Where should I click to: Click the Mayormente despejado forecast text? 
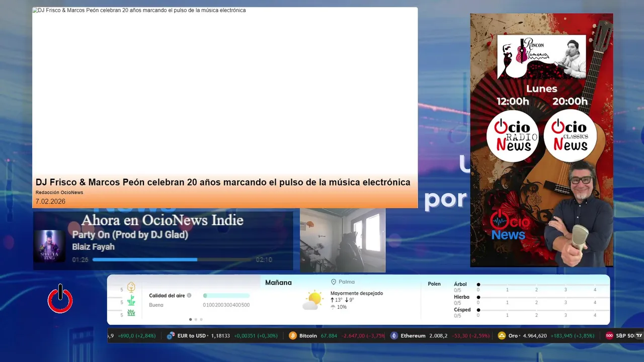[357, 293]
